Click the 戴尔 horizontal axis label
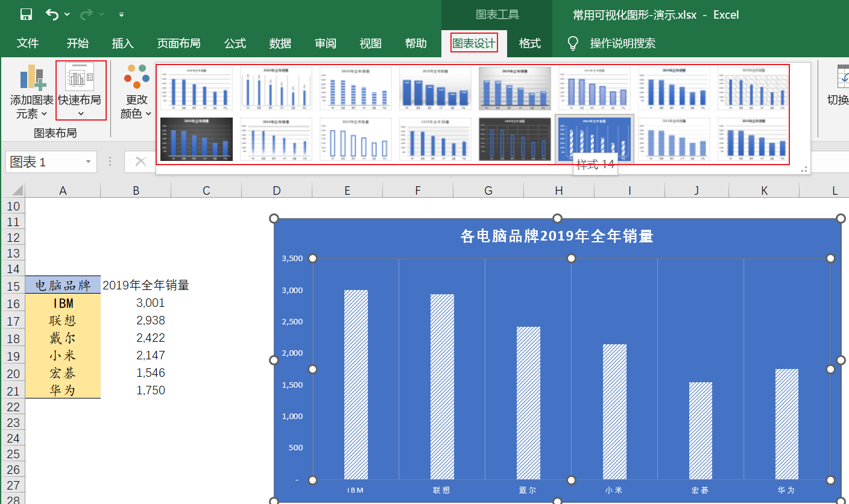Viewport: 849px width, 504px height. pyautogui.click(x=528, y=490)
